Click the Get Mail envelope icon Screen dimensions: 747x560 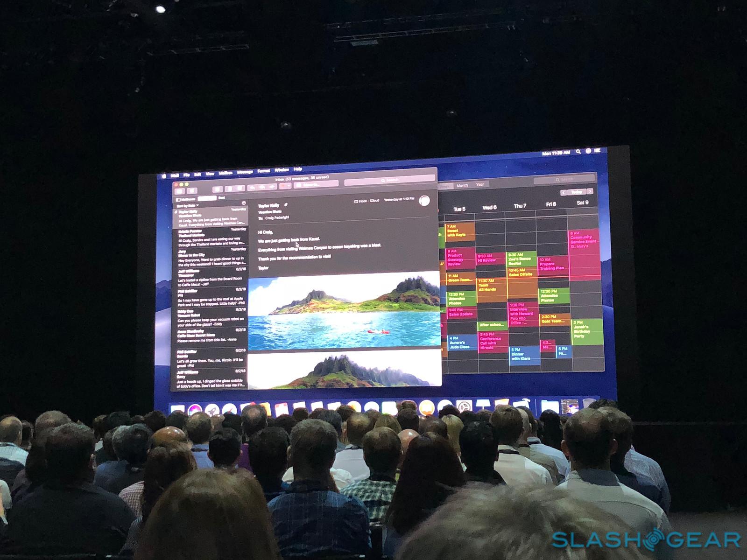179,191
